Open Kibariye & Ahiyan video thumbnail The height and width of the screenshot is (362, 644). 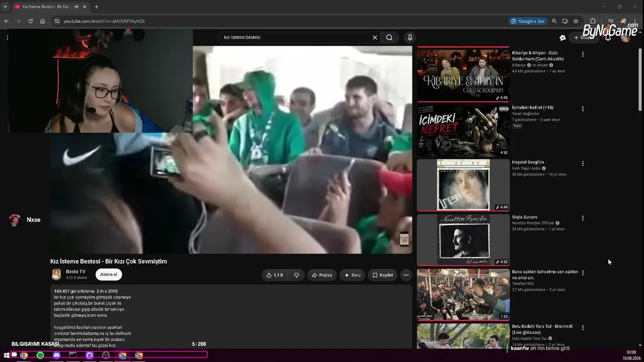463,74
